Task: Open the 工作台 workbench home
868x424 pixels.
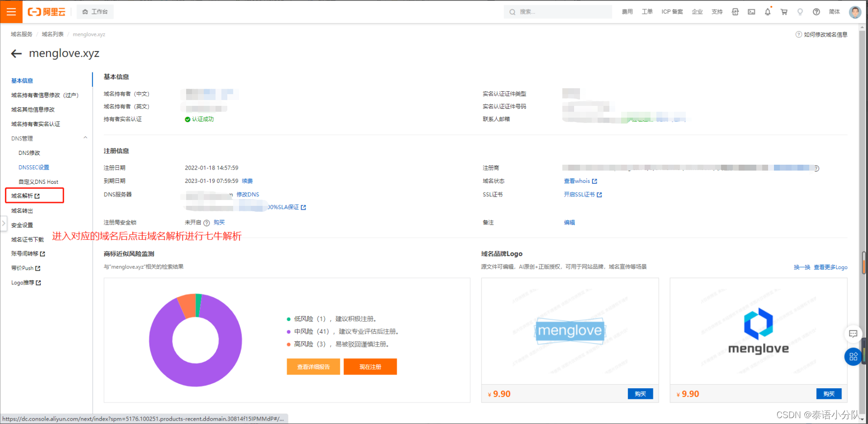Action: [x=95, y=12]
